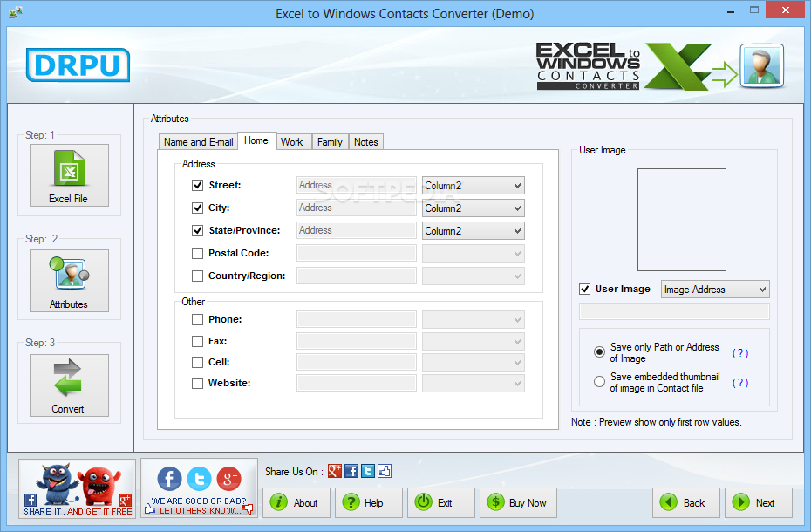Share on Facebook small icon
Image resolution: width=811 pixels, height=532 pixels.
tap(351, 471)
